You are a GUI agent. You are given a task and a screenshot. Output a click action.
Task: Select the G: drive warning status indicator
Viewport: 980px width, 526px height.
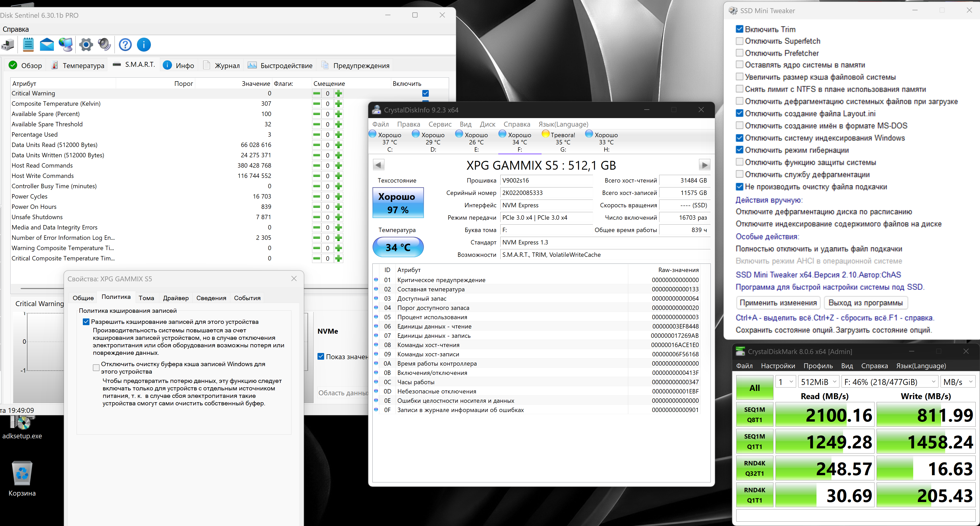[x=563, y=142]
